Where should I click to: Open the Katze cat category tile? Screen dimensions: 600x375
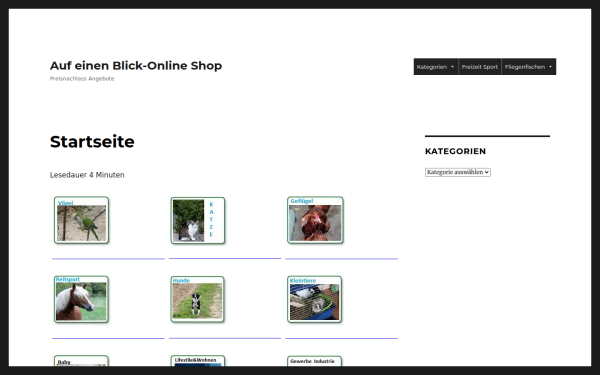198,220
